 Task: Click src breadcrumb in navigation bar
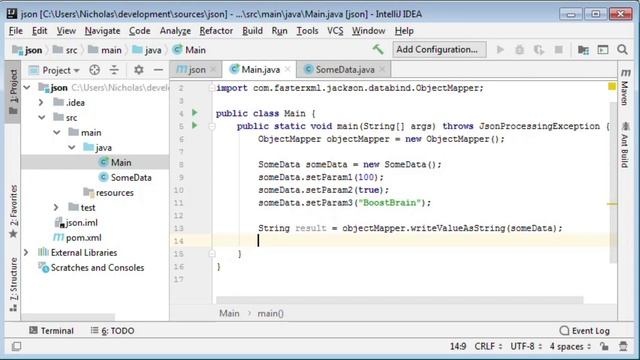[65, 50]
